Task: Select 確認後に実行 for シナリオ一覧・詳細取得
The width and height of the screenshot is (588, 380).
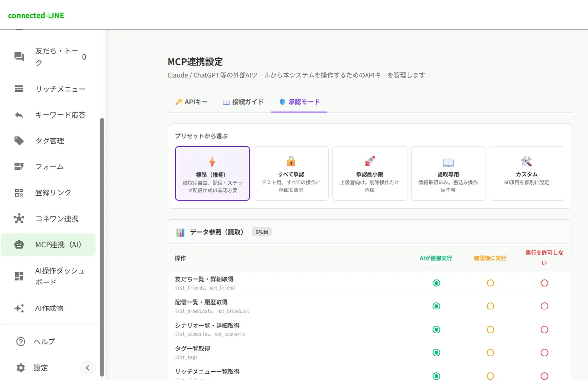Action: 490,330
